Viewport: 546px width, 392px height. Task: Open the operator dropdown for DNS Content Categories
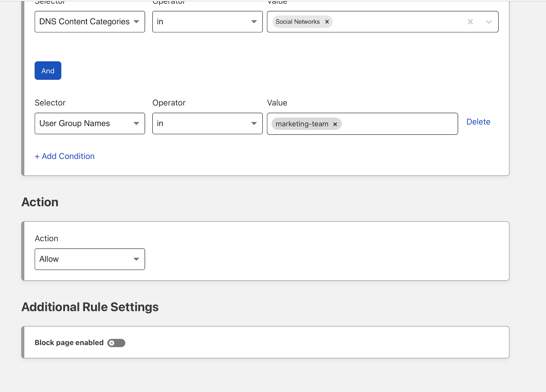[x=207, y=22]
